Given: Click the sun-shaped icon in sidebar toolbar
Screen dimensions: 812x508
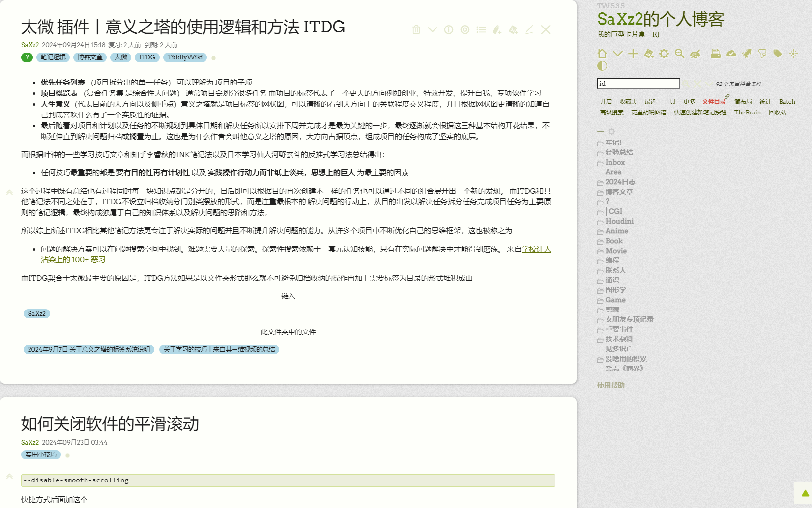Looking at the screenshot, I should coord(793,54).
